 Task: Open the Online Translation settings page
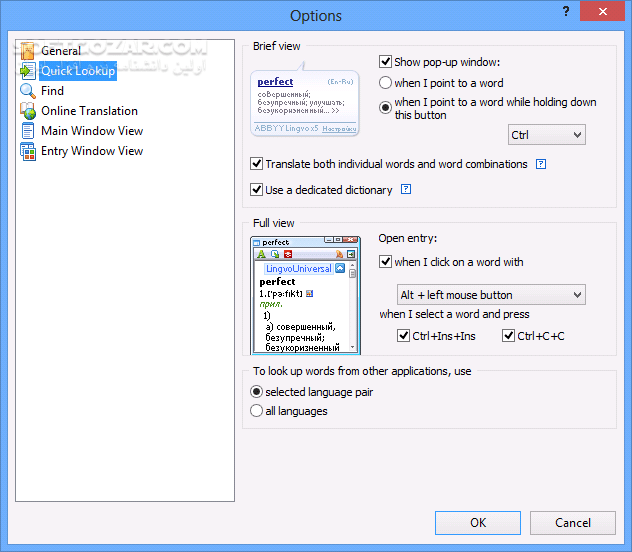(89, 111)
